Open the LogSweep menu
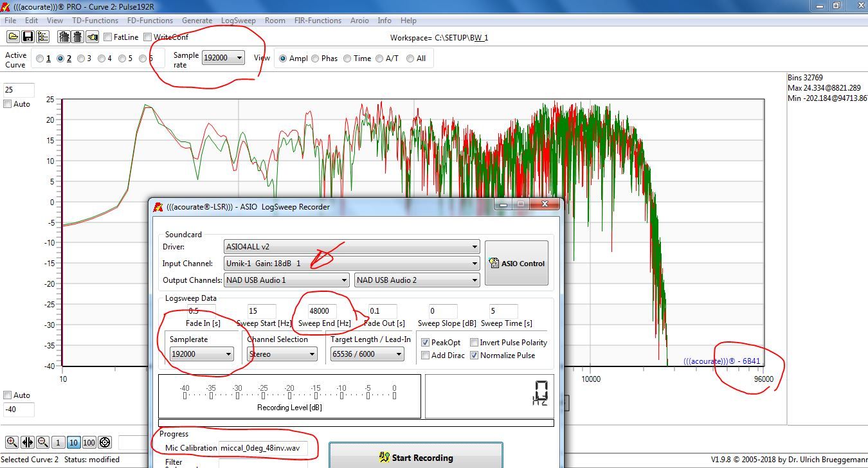Image resolution: width=868 pixels, height=468 pixels. (239, 21)
